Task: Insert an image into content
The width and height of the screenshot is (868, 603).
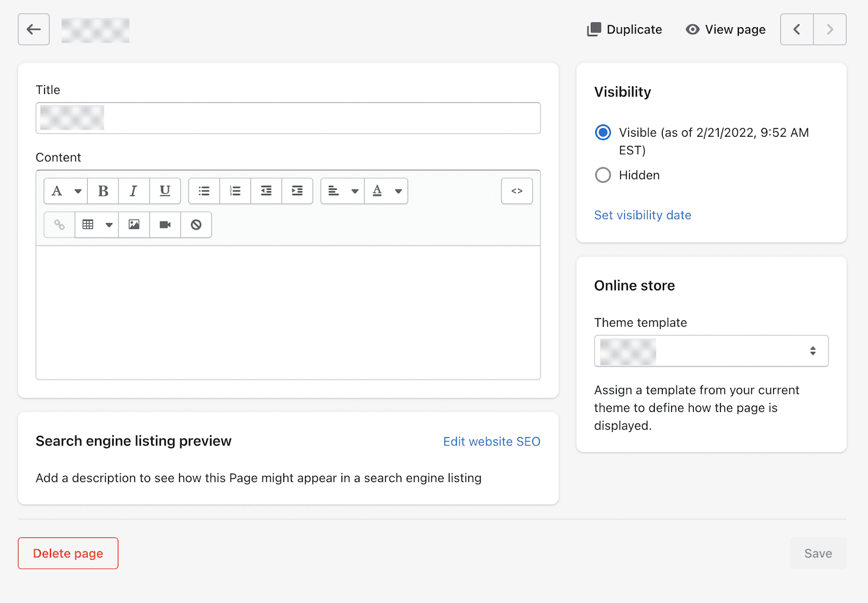Action: point(134,225)
